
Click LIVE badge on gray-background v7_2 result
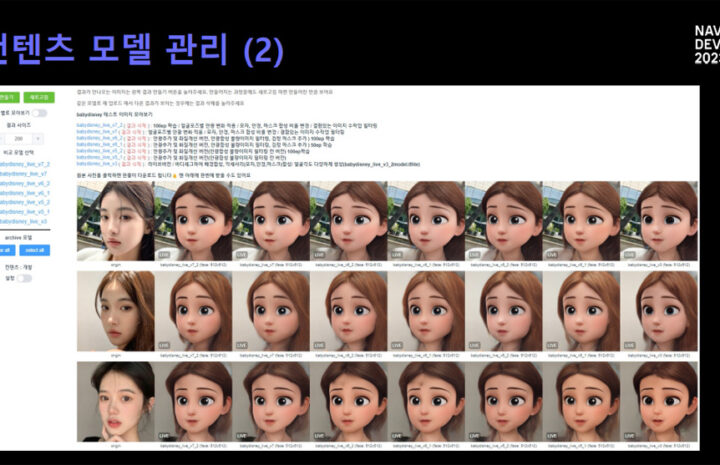tap(164, 435)
